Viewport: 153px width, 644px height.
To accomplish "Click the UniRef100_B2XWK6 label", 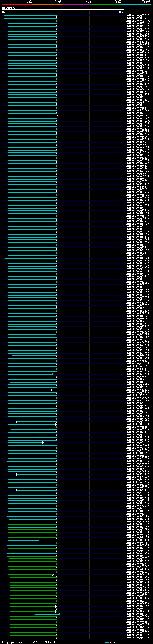I will pyautogui.click(x=137, y=574).
